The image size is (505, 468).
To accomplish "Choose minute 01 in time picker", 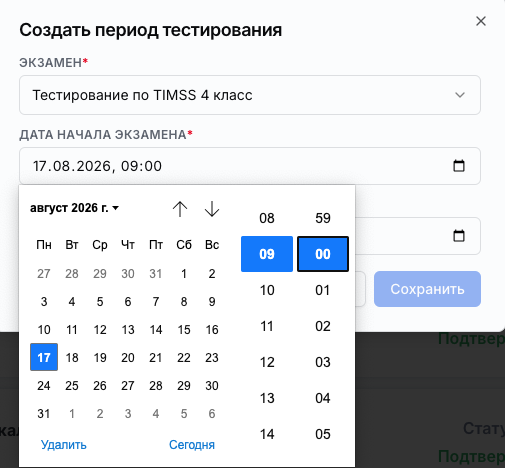I will 323,290.
